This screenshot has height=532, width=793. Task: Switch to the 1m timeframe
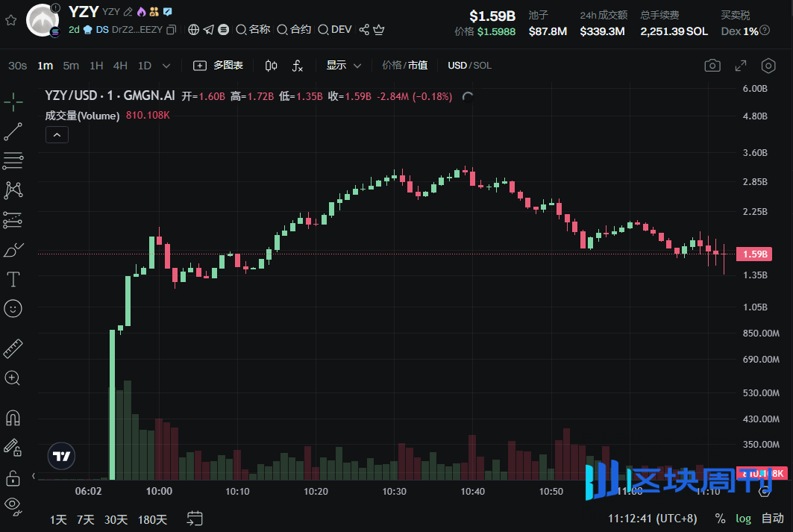pos(45,66)
